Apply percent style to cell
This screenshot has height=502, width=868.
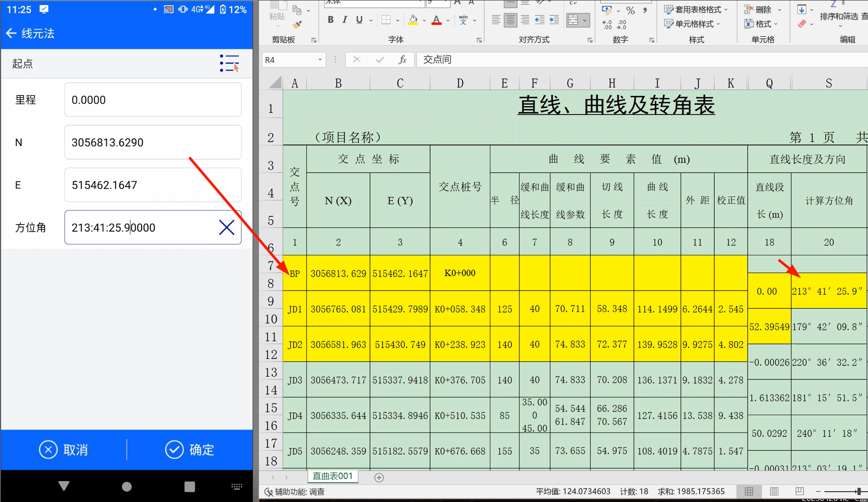tap(630, 10)
